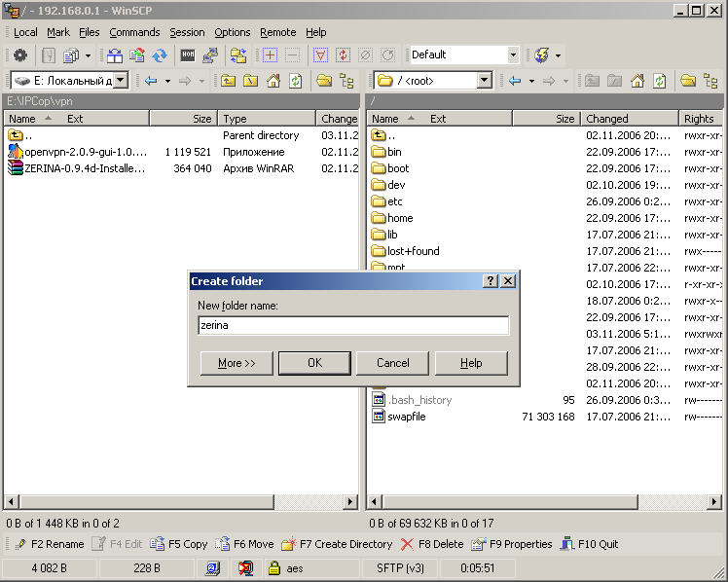This screenshot has height=582, width=728.
Task: Go back in the local panel
Action: (151, 81)
